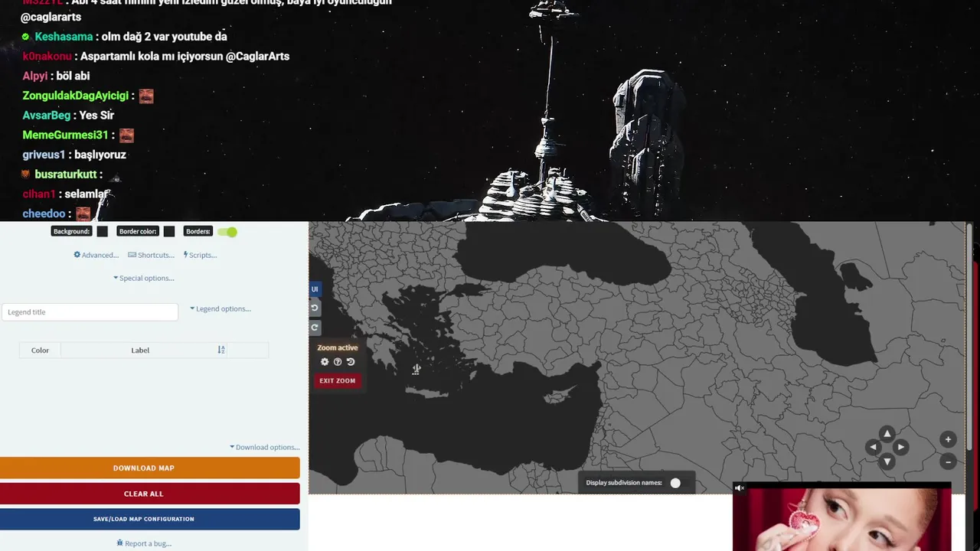The width and height of the screenshot is (980, 551).
Task: Click the username busraturkutt in chat
Action: [x=66, y=174]
